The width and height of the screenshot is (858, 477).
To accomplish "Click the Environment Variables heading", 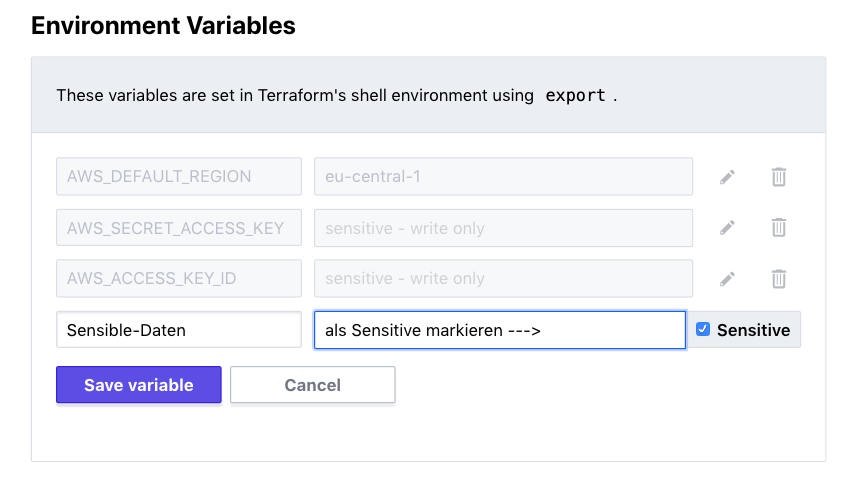I will click(x=163, y=26).
